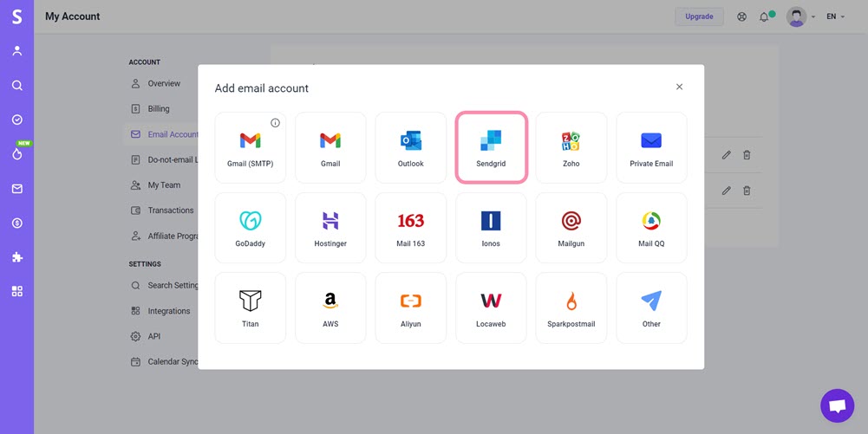The height and width of the screenshot is (434, 868).
Task: Choose the Zoho provider card
Action: (x=571, y=147)
